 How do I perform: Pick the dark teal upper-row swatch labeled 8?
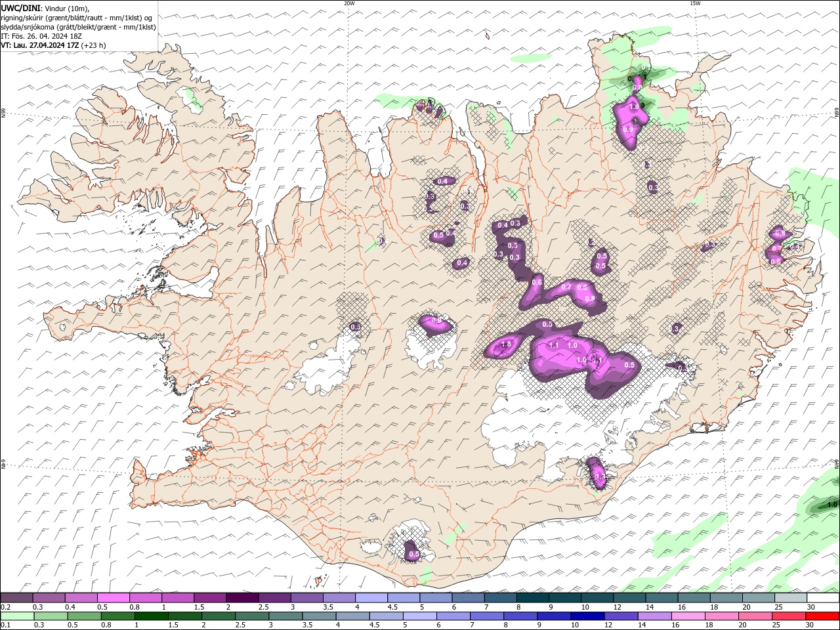pos(532,598)
